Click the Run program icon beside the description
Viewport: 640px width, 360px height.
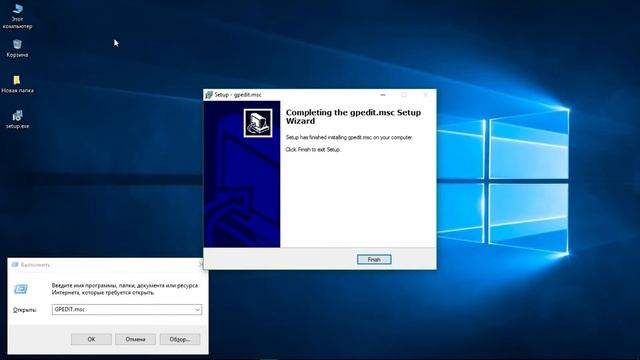tap(21, 289)
